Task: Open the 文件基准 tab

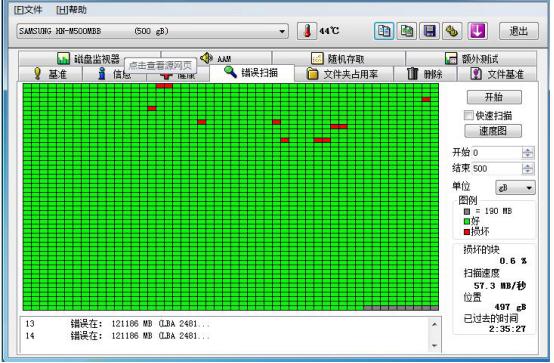Action: pos(497,74)
